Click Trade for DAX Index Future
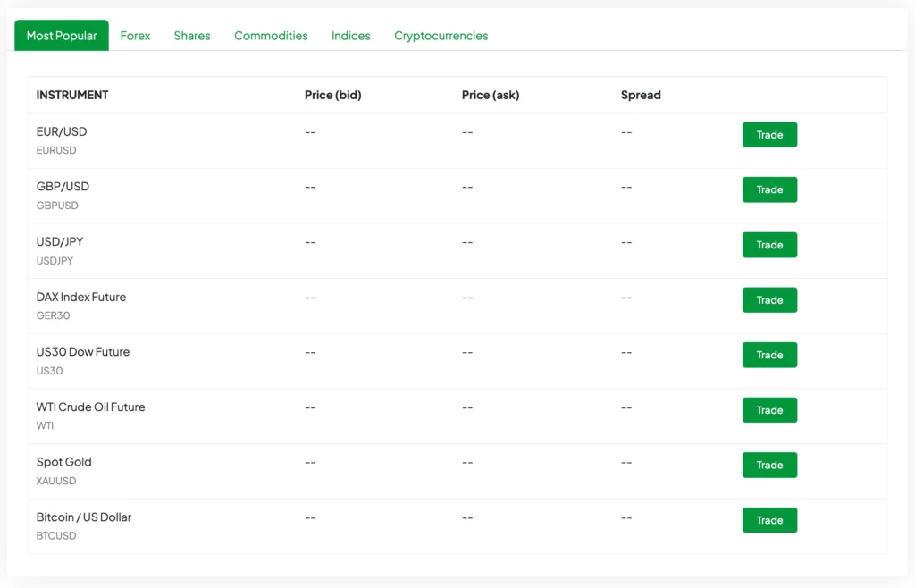Image resolution: width=915 pixels, height=588 pixels. point(769,300)
